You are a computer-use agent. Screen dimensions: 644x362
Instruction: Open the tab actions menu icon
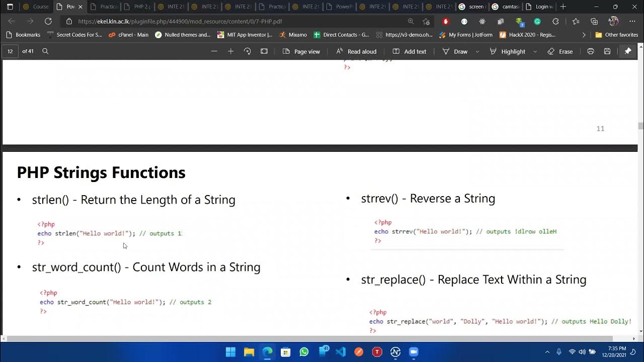[10, 7]
